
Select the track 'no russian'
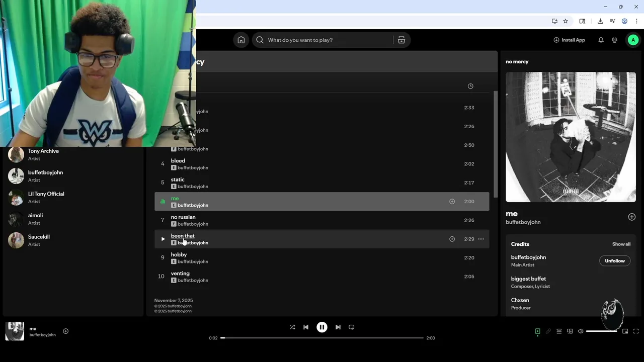tap(321, 220)
